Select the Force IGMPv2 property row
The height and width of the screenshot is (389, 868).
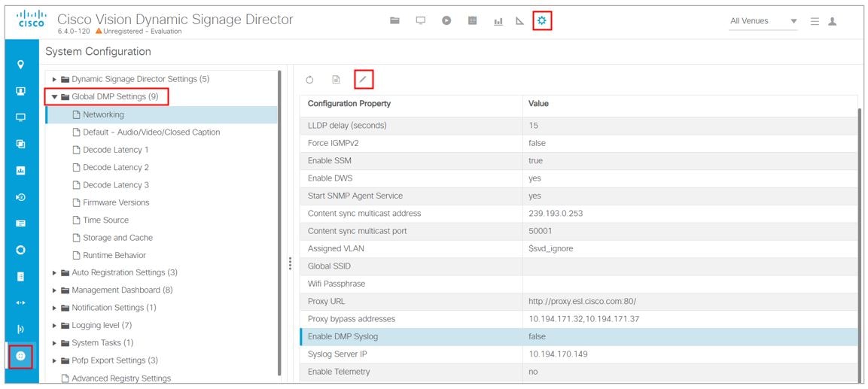[578, 143]
